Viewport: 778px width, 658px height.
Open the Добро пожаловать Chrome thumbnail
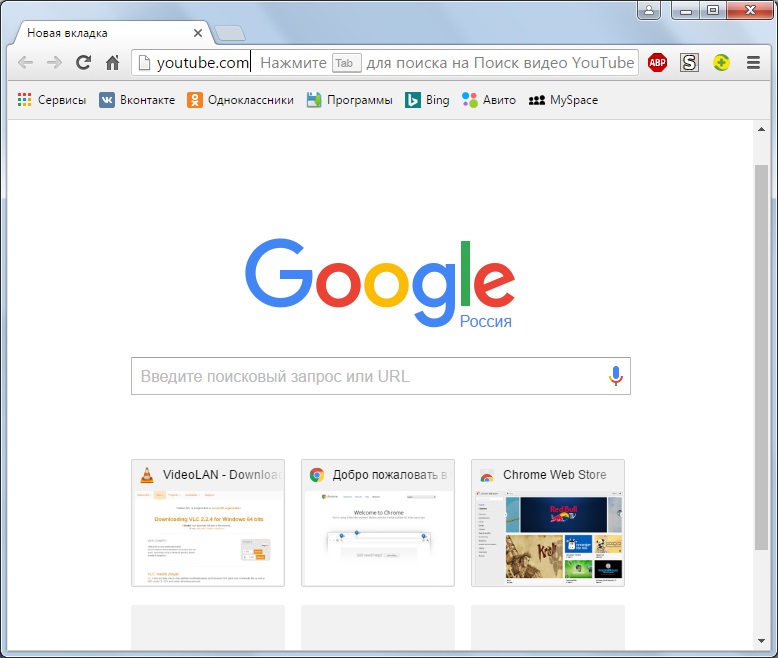378,523
